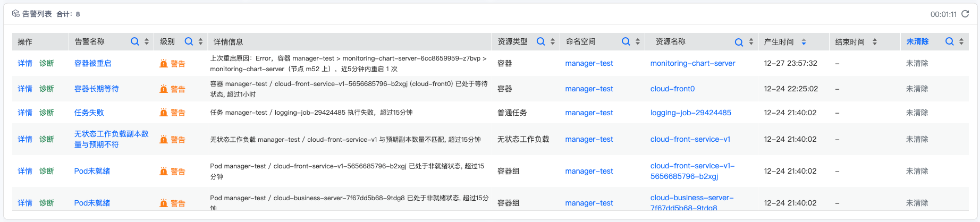
Task: Click the refresh icon beside the timer
Action: pos(965,14)
